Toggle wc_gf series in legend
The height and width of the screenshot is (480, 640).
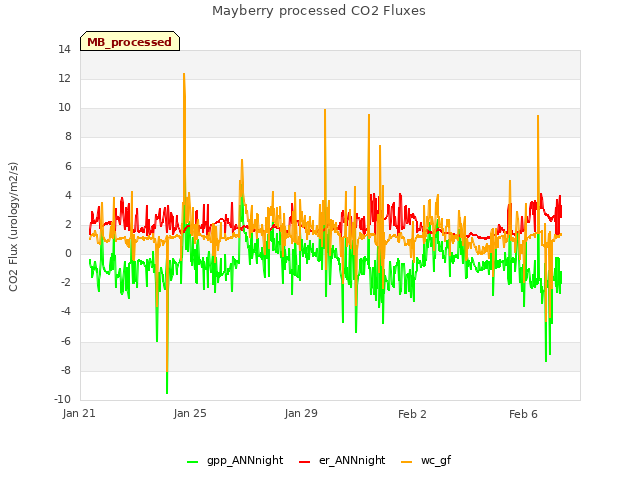(x=426, y=460)
